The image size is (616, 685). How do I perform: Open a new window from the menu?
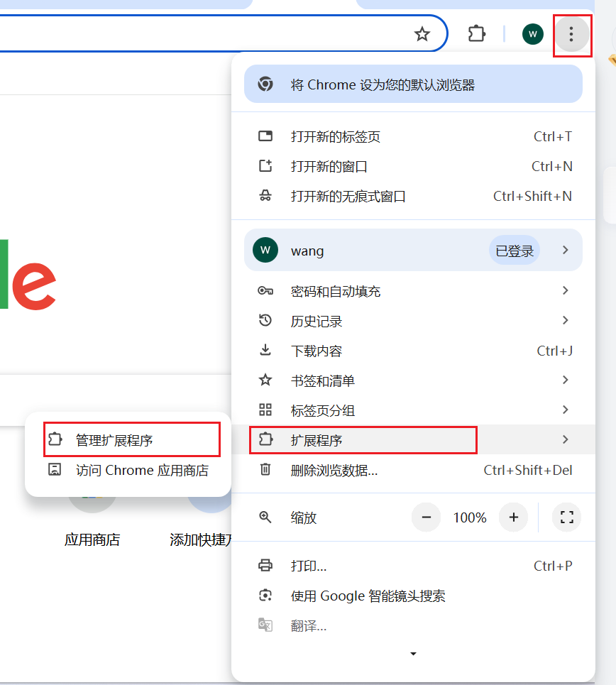[413, 166]
